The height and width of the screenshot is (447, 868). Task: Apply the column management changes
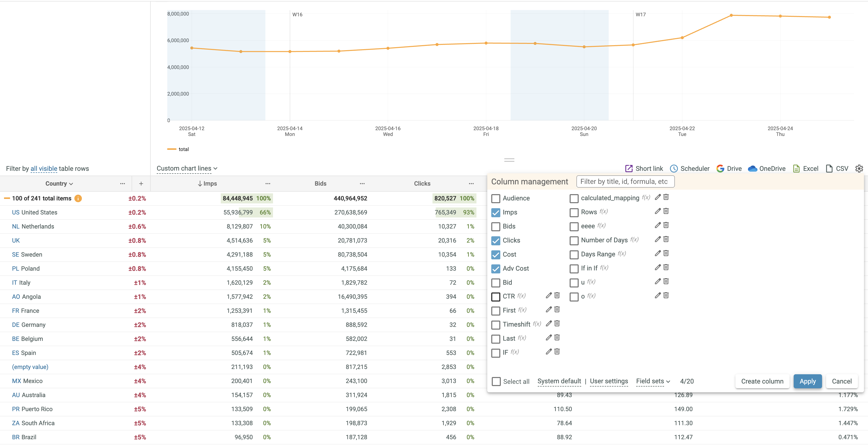click(x=807, y=381)
